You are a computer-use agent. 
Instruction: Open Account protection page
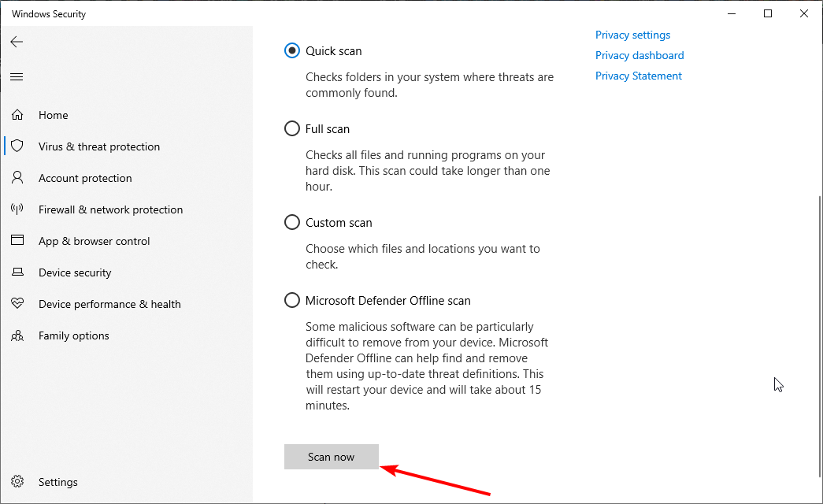click(x=126, y=178)
